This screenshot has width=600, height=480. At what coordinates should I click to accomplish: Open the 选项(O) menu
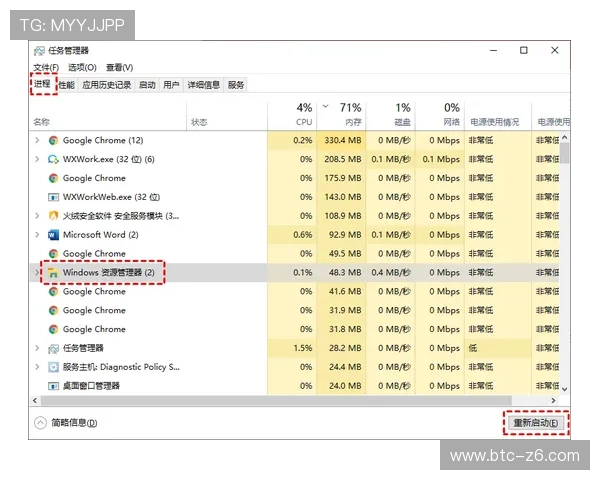82,68
